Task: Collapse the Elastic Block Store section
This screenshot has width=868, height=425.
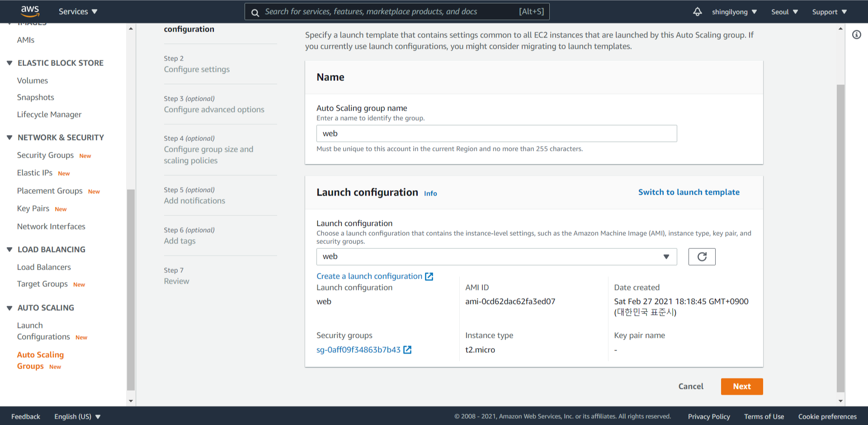Action: tap(9, 63)
